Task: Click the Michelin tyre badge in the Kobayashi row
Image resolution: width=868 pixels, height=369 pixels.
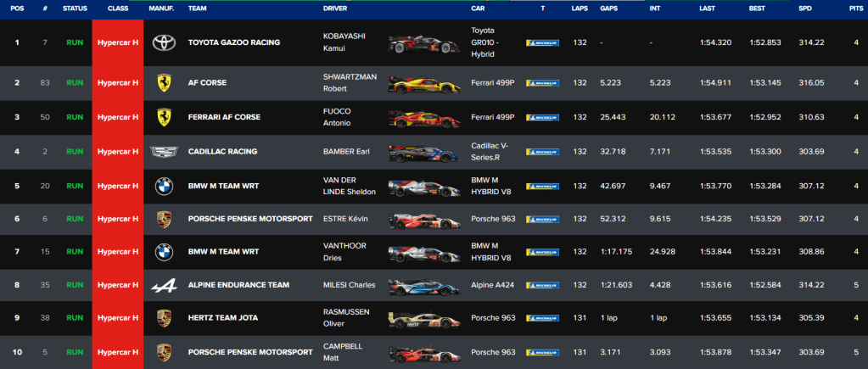Action: (x=542, y=42)
